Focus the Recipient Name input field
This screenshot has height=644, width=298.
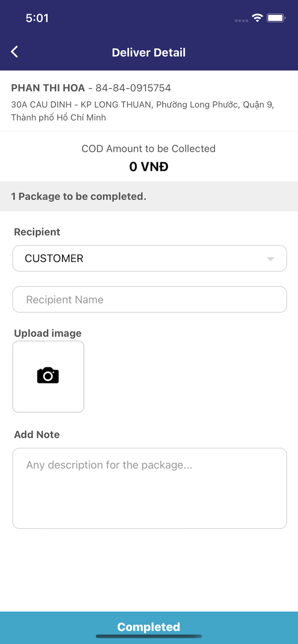[x=149, y=300]
